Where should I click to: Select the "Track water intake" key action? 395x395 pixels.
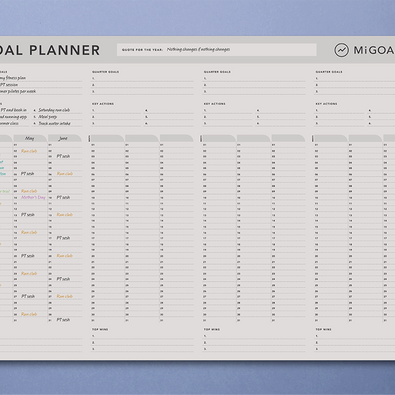54,123
